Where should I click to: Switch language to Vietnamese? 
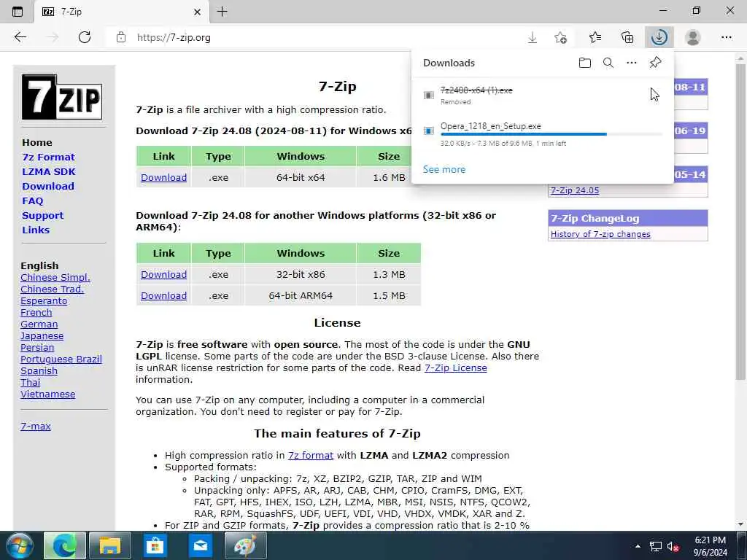pyautogui.click(x=47, y=394)
